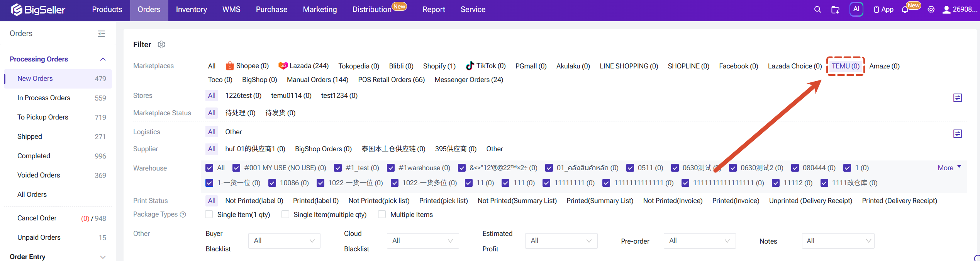Screen dimensions: 980x261
Task: Open the Pre-order dropdown
Action: (x=700, y=241)
